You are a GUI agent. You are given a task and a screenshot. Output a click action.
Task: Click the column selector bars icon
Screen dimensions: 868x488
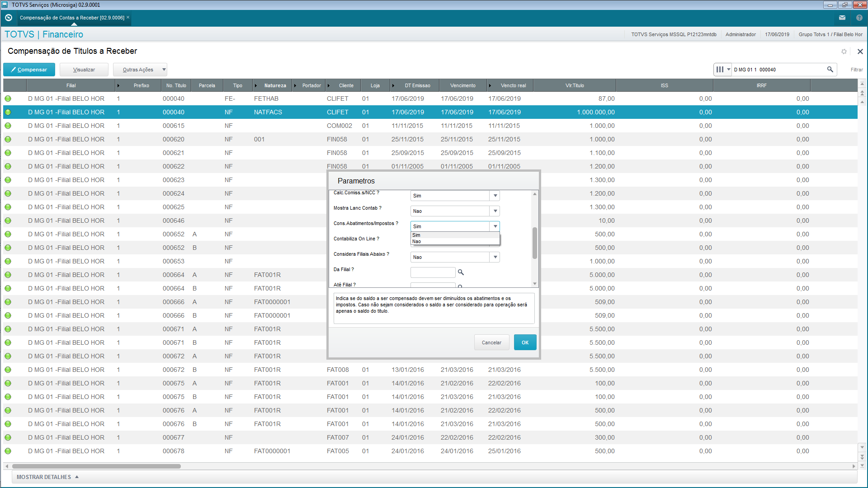coord(720,70)
